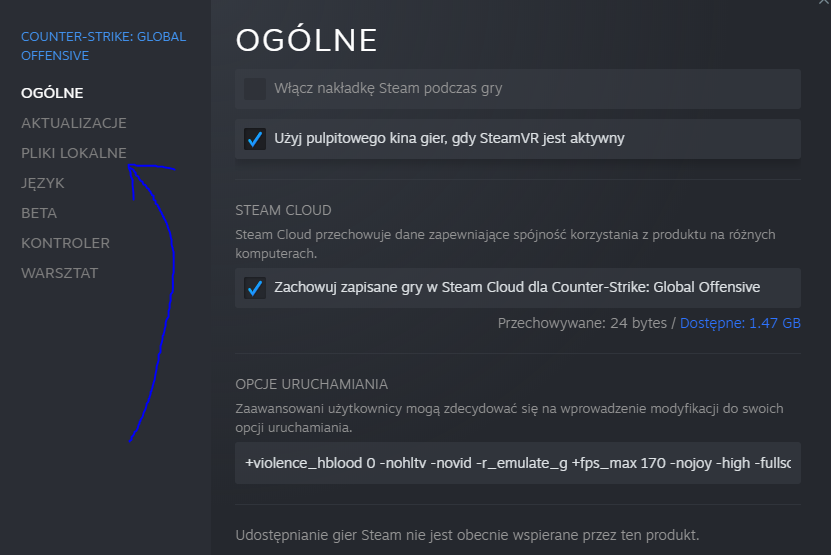The width and height of the screenshot is (831, 555).
Task: Go to the AKTUALIZACJE section
Action: tap(74, 123)
